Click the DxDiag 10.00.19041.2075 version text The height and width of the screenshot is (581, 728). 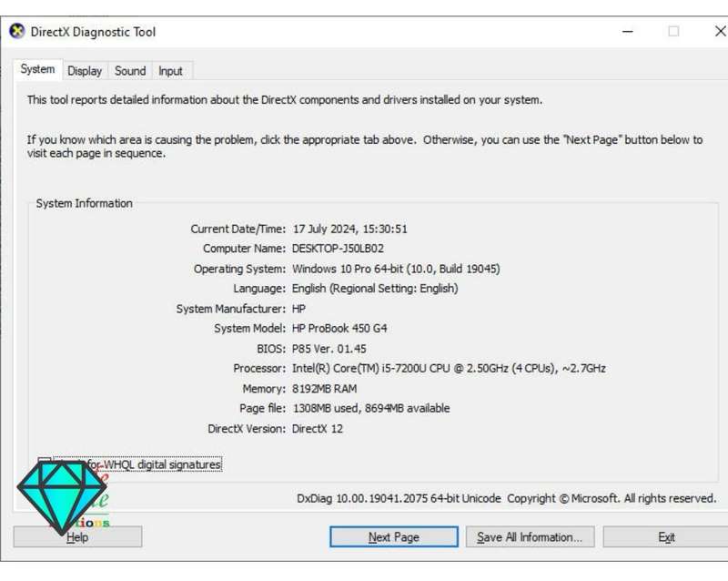pyautogui.click(x=399, y=498)
